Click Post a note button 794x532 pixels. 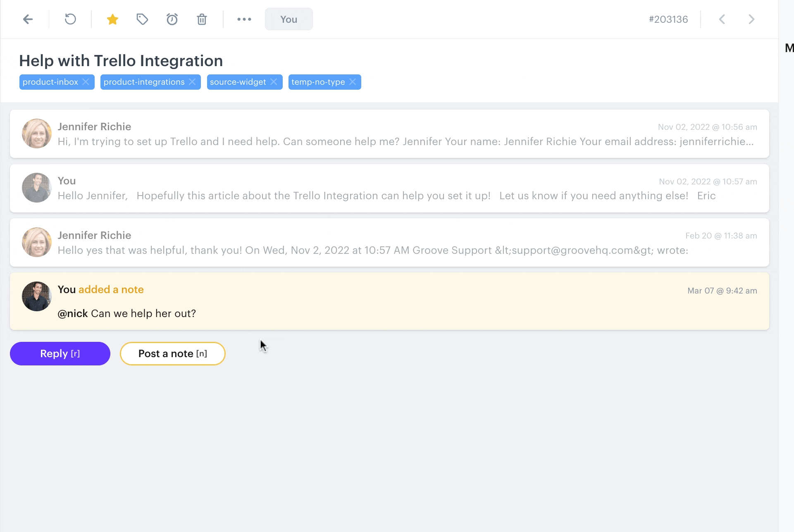[x=172, y=353]
